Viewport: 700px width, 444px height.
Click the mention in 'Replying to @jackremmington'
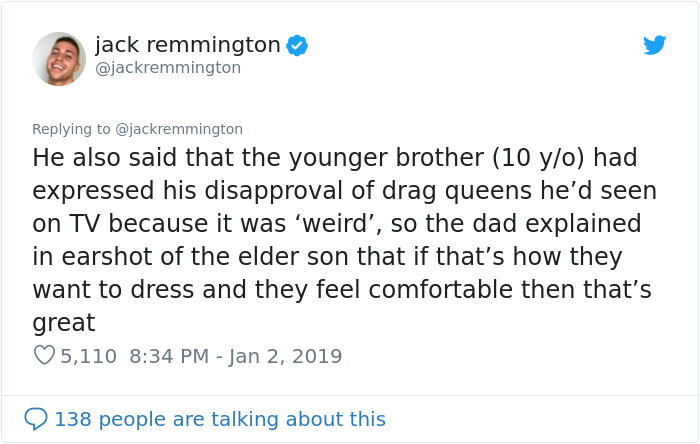click(x=179, y=129)
